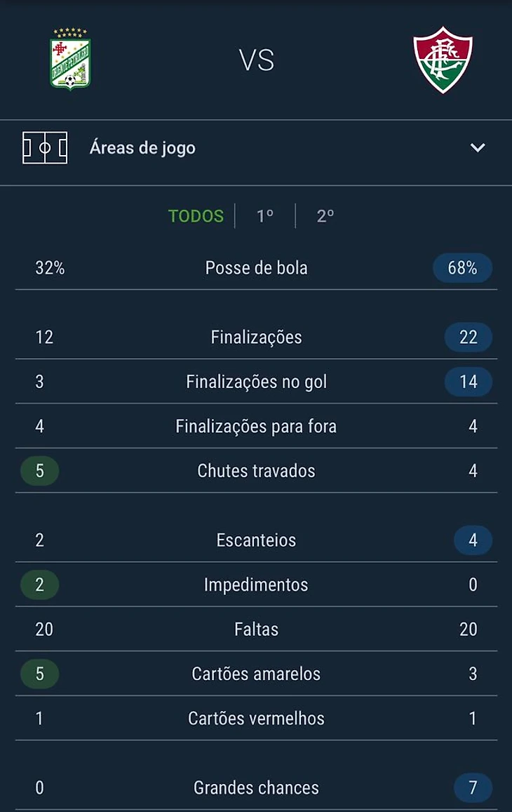Click the 68% possession badge
This screenshot has height=812, width=512.
[462, 268]
